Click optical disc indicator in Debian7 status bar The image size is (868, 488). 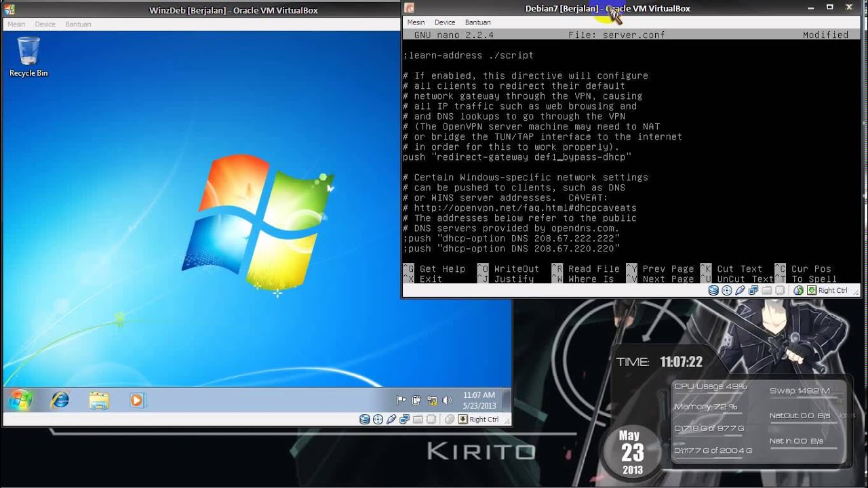point(727,290)
